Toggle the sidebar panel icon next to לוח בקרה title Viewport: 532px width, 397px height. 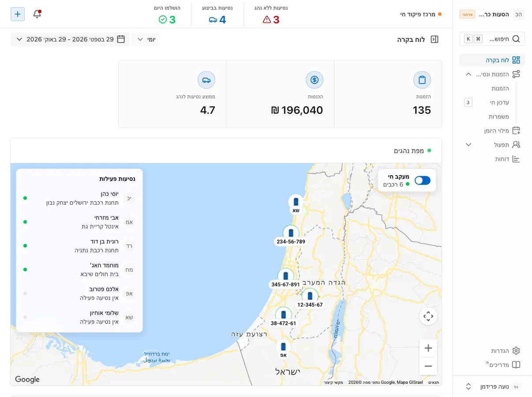(x=435, y=39)
